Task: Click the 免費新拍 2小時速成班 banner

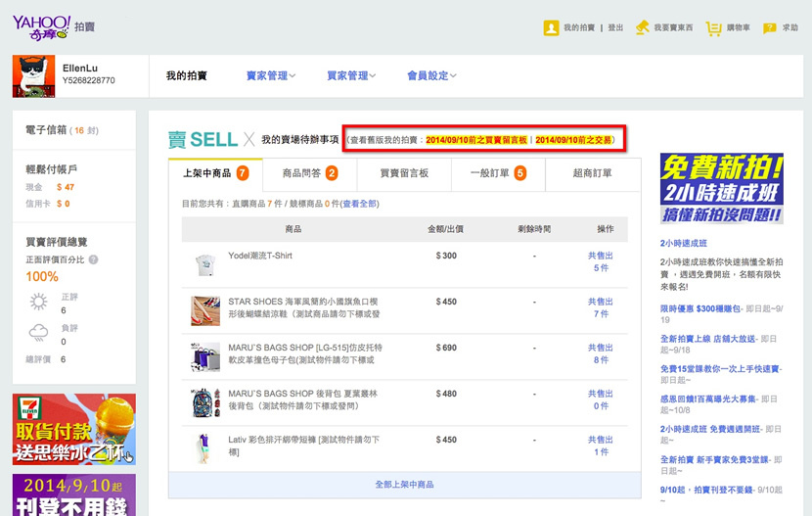Action: 721,188
